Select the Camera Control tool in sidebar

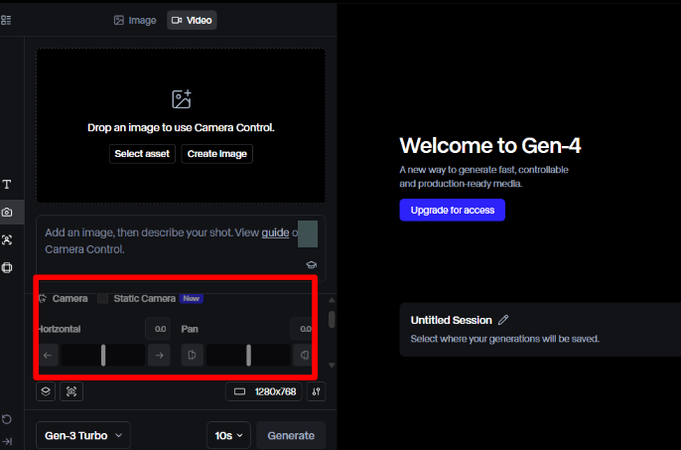pyautogui.click(x=7, y=212)
